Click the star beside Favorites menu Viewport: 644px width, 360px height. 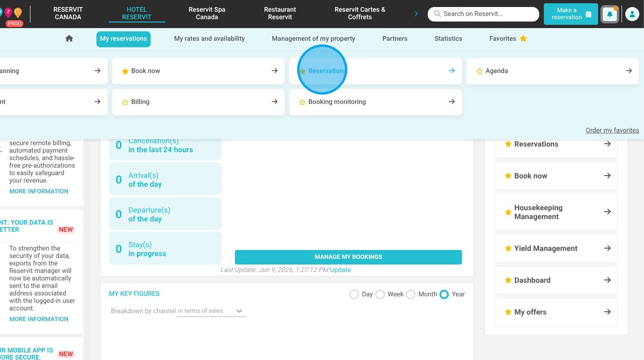523,38
